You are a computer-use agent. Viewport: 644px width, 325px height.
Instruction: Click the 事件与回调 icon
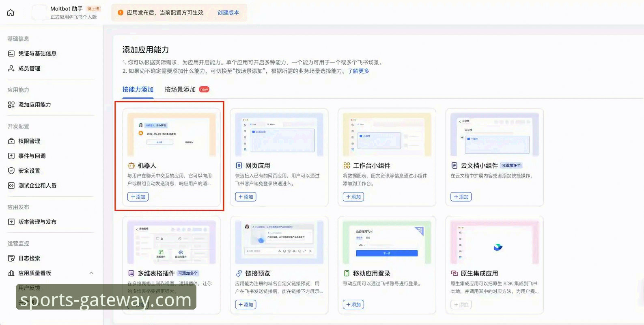tap(11, 156)
